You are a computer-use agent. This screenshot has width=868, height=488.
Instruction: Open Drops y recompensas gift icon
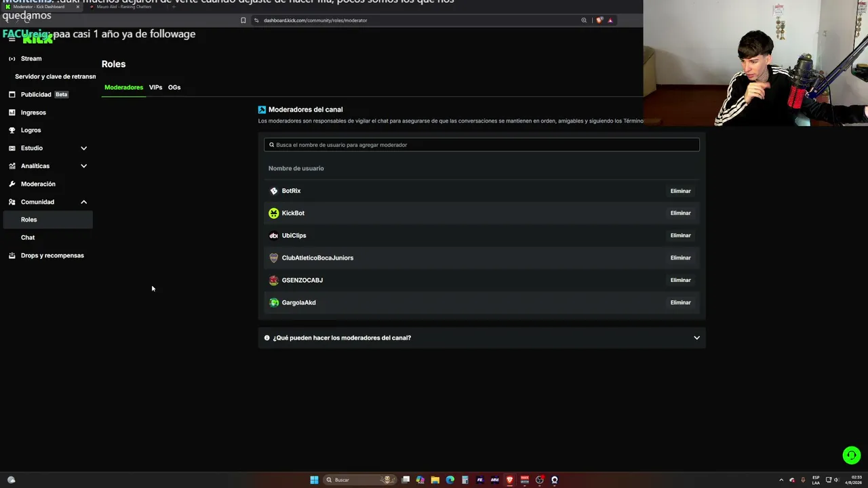(12, 256)
